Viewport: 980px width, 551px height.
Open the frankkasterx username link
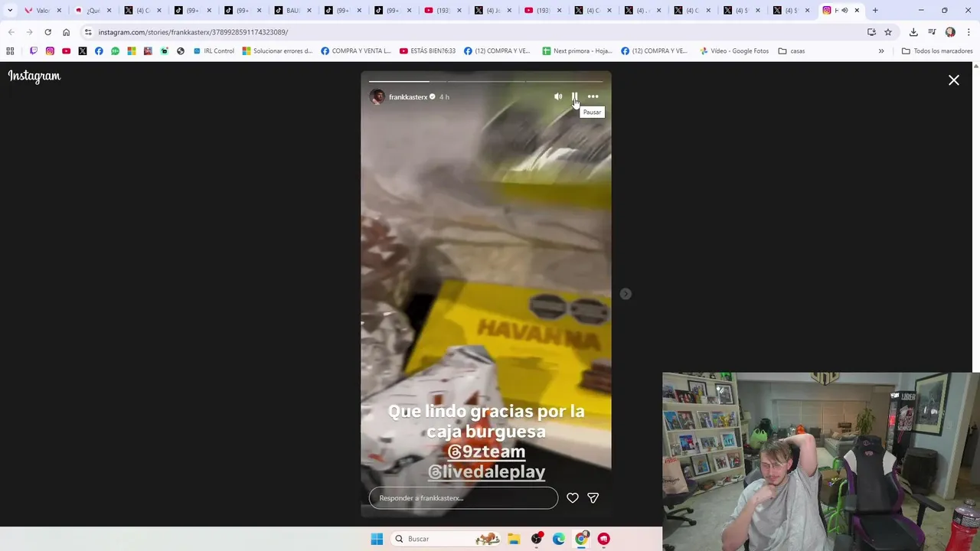click(408, 97)
